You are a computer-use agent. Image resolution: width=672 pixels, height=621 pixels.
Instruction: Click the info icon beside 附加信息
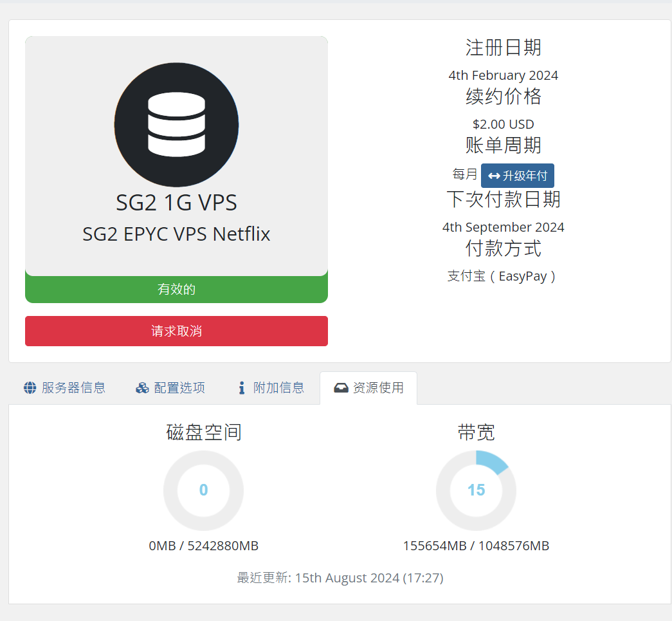click(242, 387)
